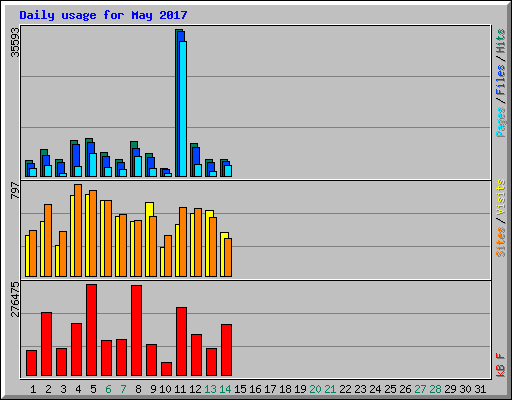Image resolution: width=512 pixels, height=400 pixels.
Task: Click day label 15 on the x-axis
Action: 240,389
